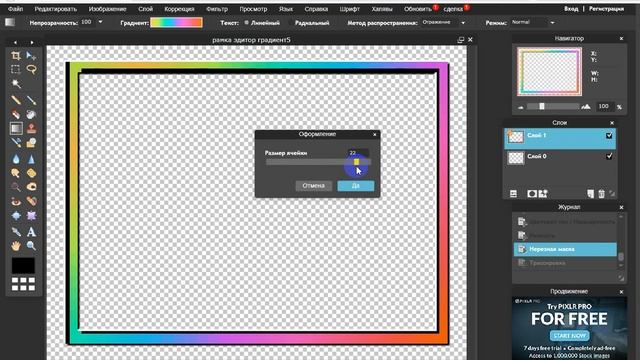Select the Smudge finger tool
The height and width of the screenshot is (360, 640).
coord(16,173)
